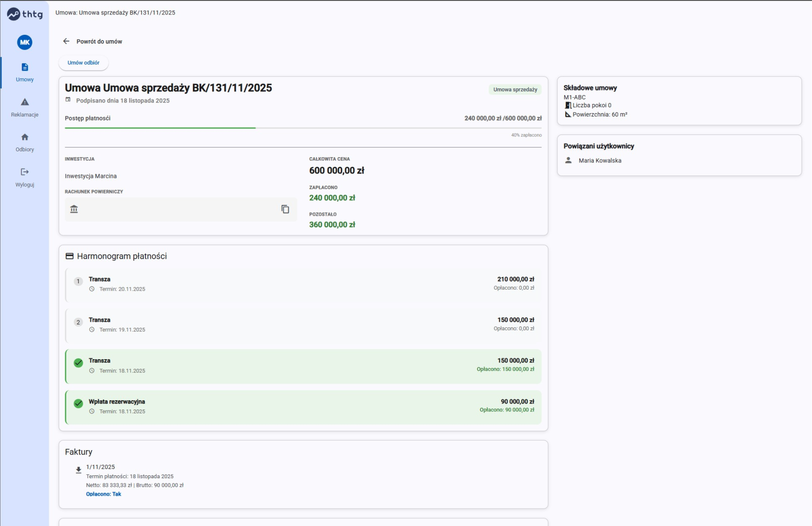Screen dimensions: 812x526
Task: Click the payment progress bar
Action: coord(303,128)
